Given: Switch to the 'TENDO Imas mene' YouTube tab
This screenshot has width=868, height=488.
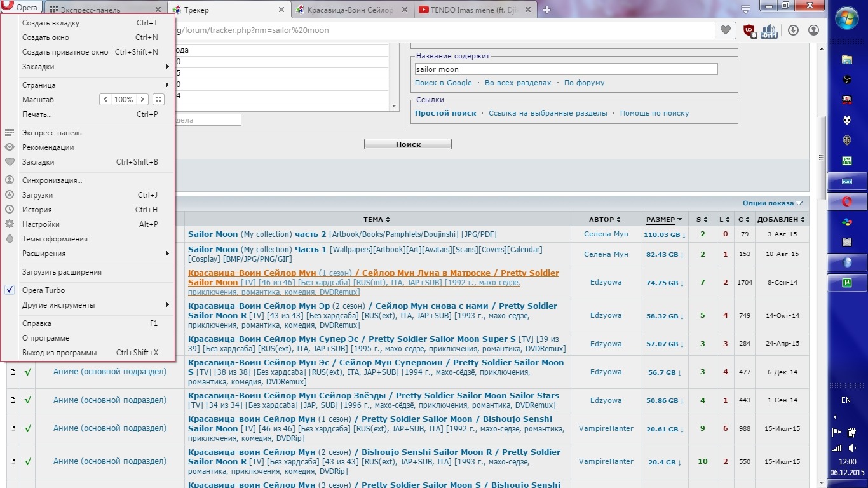Looking at the screenshot, I should (474, 10).
